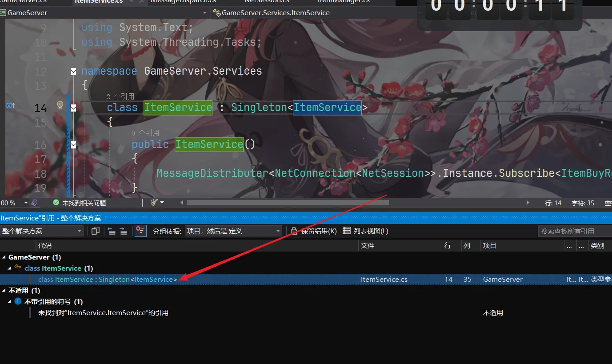Jump to the previous reference result
The image size is (612, 364).
(x=112, y=231)
